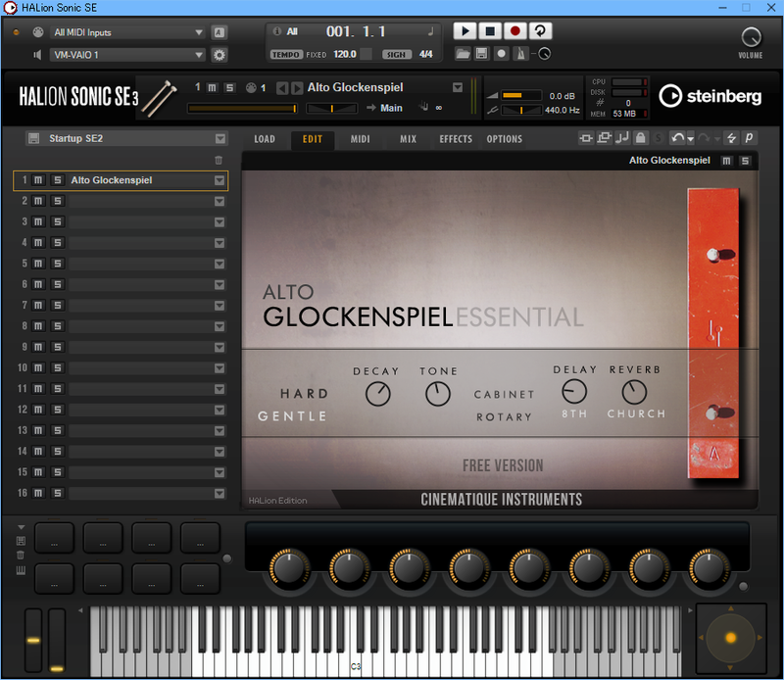Open slot 3 program dropdown arrow
The width and height of the screenshot is (784, 680).
coord(220,222)
